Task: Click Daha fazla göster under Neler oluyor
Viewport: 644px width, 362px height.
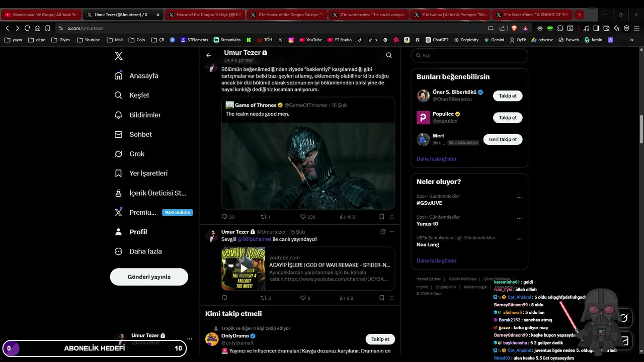Action: point(436,261)
